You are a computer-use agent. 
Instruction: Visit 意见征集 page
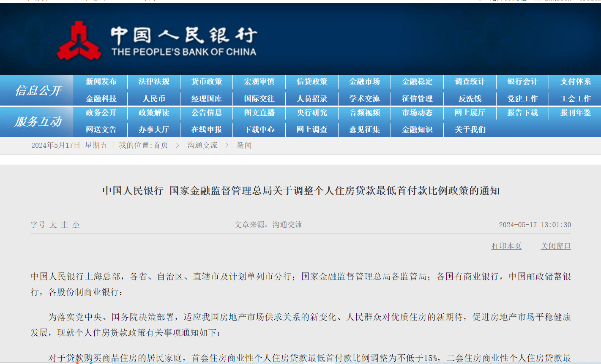pyautogui.click(x=365, y=130)
